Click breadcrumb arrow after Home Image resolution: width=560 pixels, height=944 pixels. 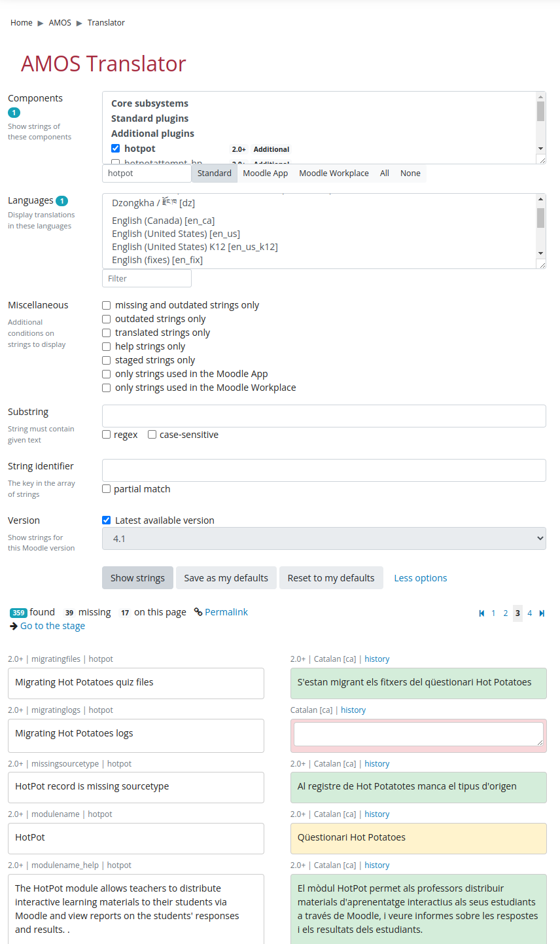(41, 23)
